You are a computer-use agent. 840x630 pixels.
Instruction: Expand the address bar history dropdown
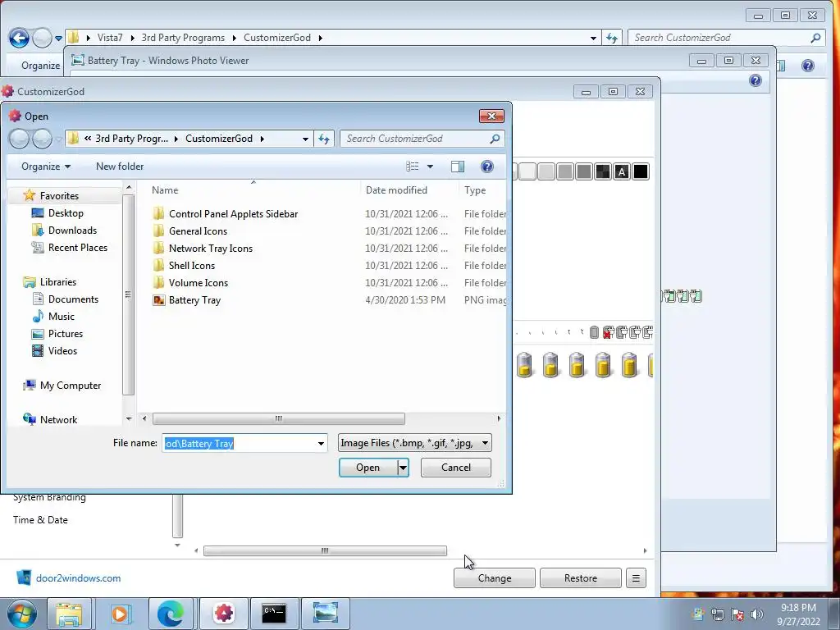pyautogui.click(x=305, y=139)
